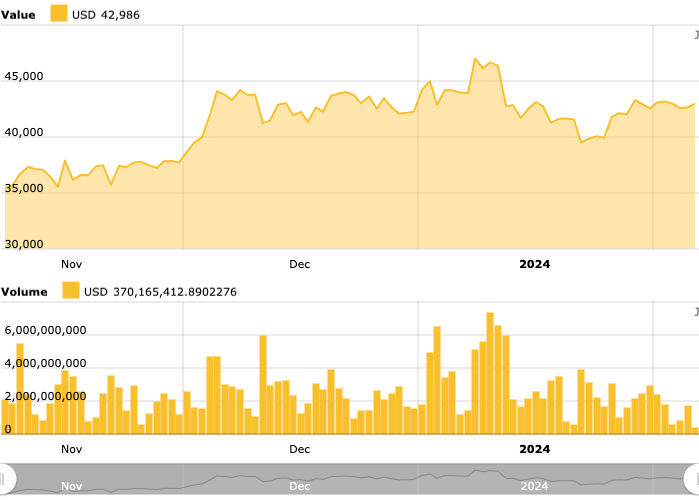Click the 'Dec' label under the Value chart
Screen dimensions: 699x500
coord(300,264)
